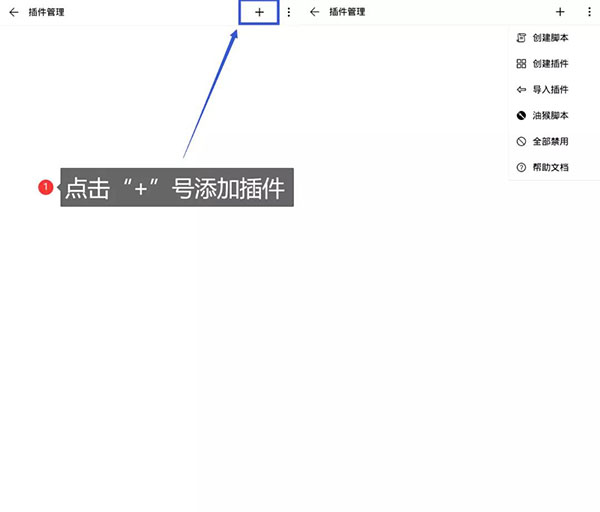The image size is (600, 512).
Task: Click the 插件管理 title in left panel
Action: click(x=46, y=12)
